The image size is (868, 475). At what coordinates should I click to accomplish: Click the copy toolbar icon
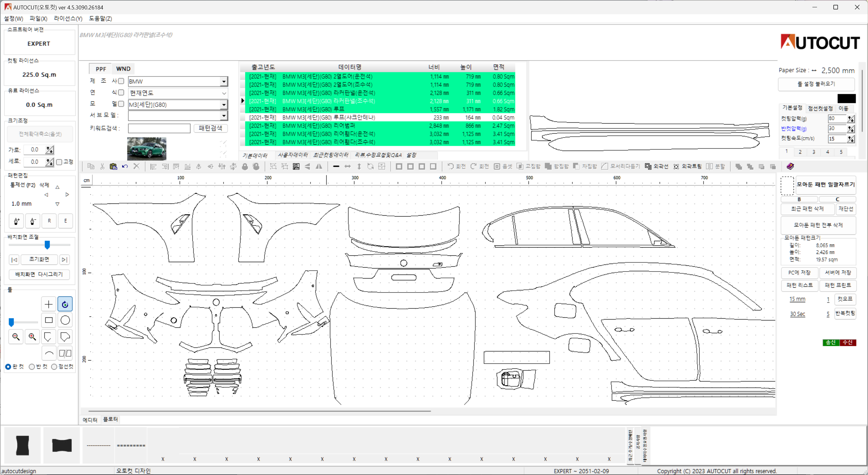tap(91, 166)
